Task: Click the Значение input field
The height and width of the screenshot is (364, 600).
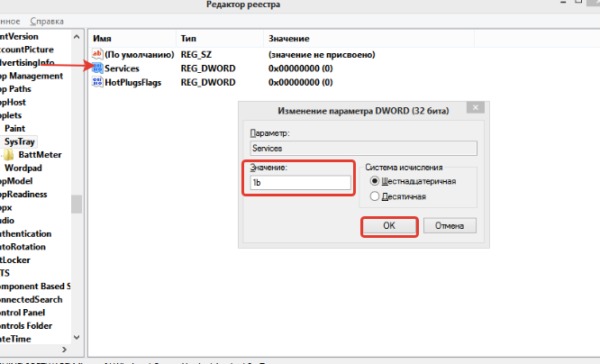Action: [300, 183]
